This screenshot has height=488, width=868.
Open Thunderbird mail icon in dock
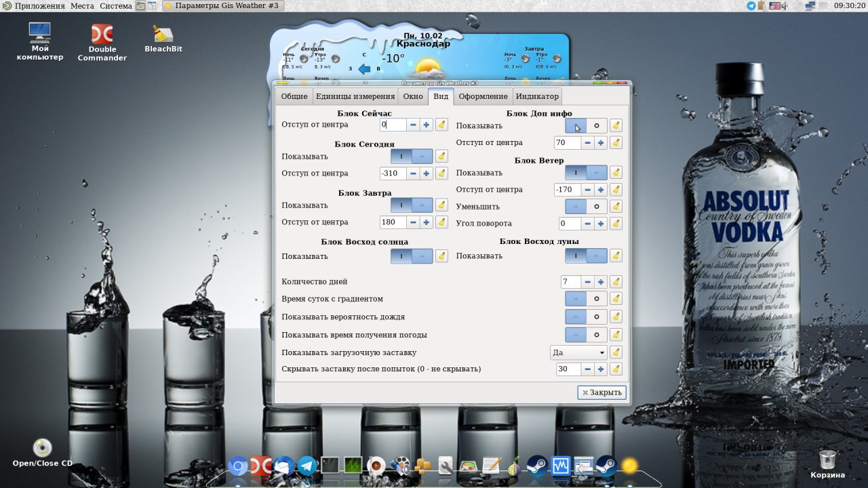pos(284,466)
